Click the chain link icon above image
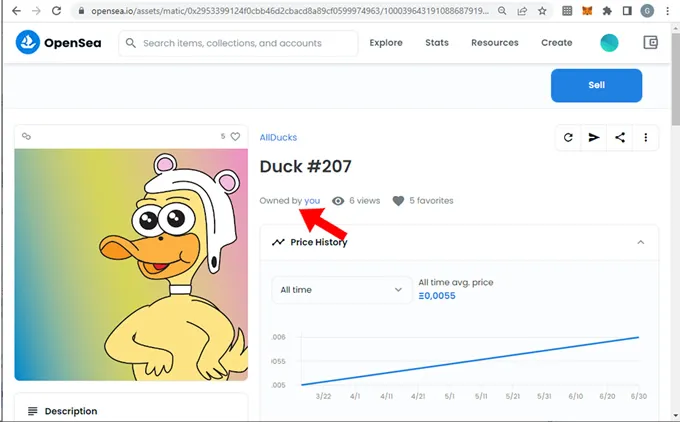This screenshot has height=422, width=680. [x=27, y=136]
